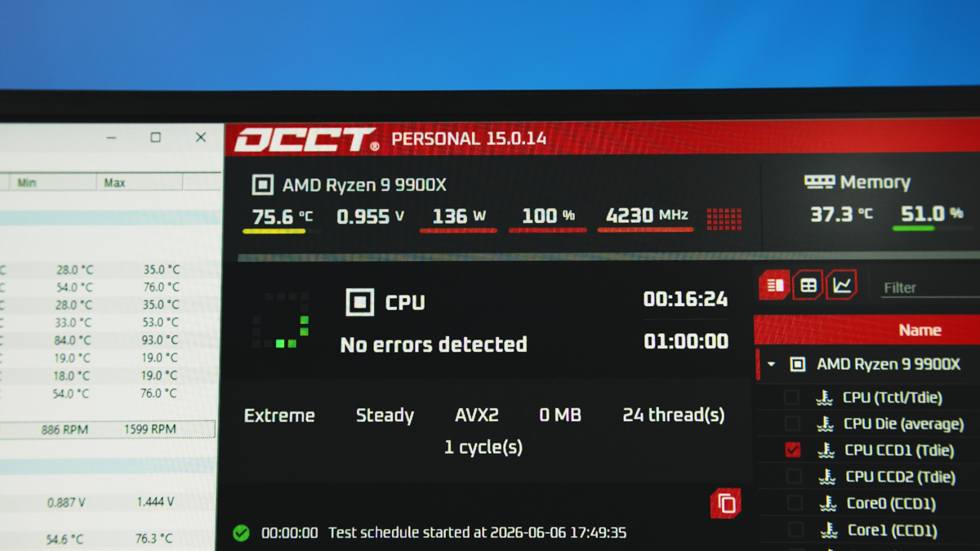Screen dimensions: 980x551
Task: Click the Name column header
Action: 920,330
